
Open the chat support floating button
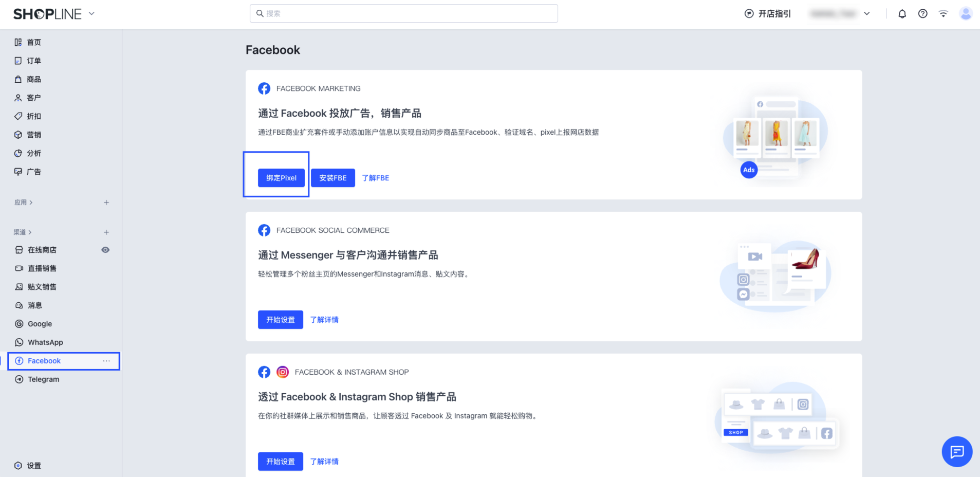(957, 452)
